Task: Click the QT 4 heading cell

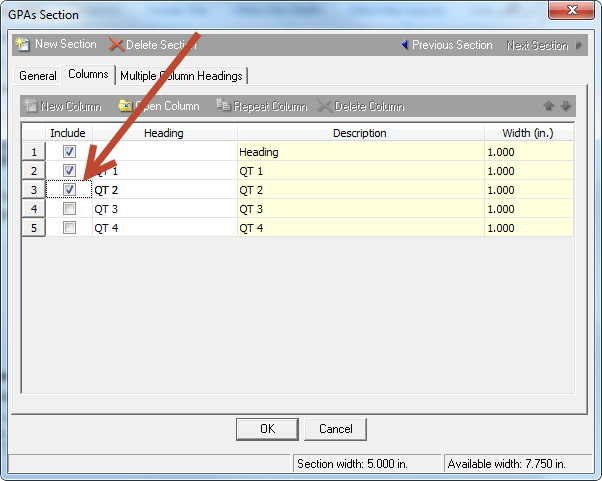Action: 164,228
